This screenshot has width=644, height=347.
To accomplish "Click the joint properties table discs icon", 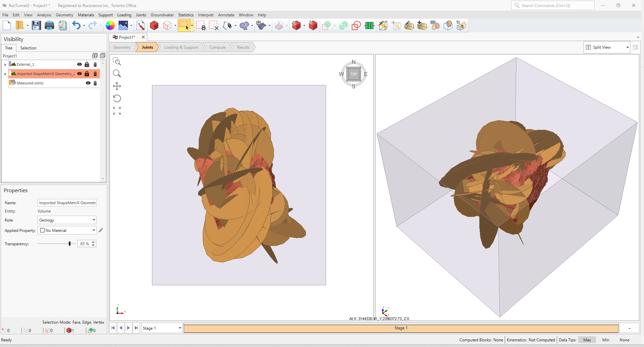I will pos(435,25).
